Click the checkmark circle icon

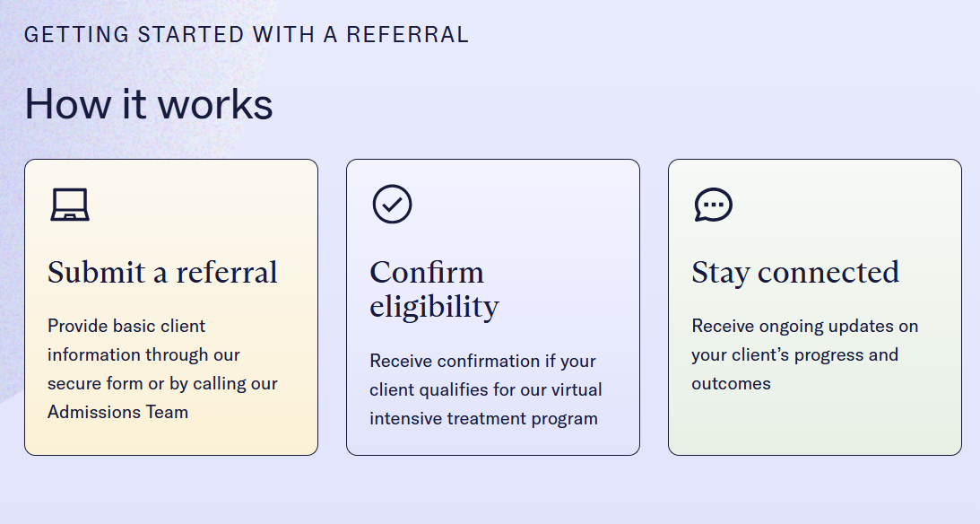pos(392,204)
